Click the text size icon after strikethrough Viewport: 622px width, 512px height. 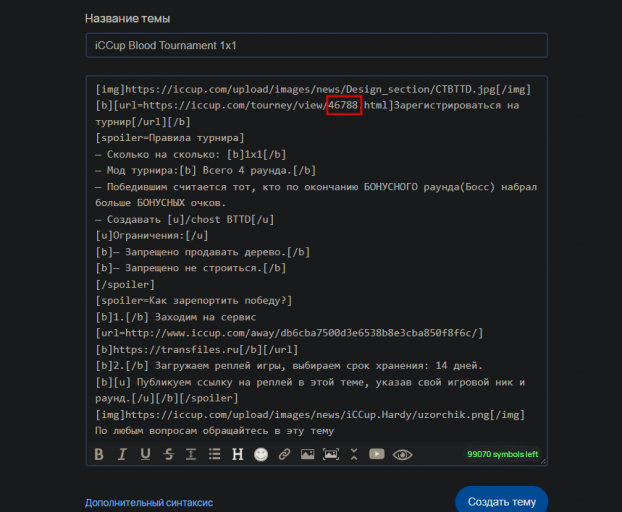click(x=191, y=454)
